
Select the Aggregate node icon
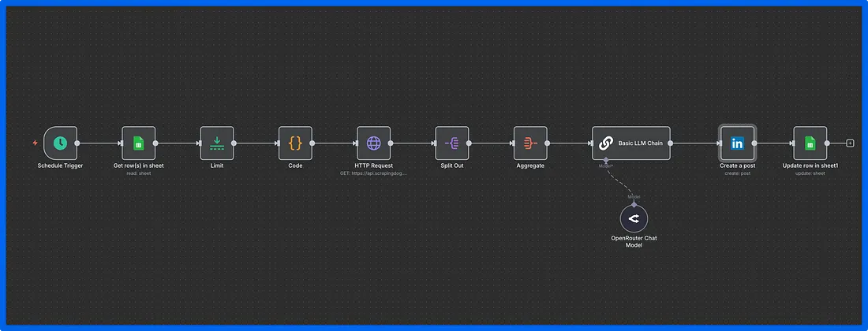tap(530, 143)
